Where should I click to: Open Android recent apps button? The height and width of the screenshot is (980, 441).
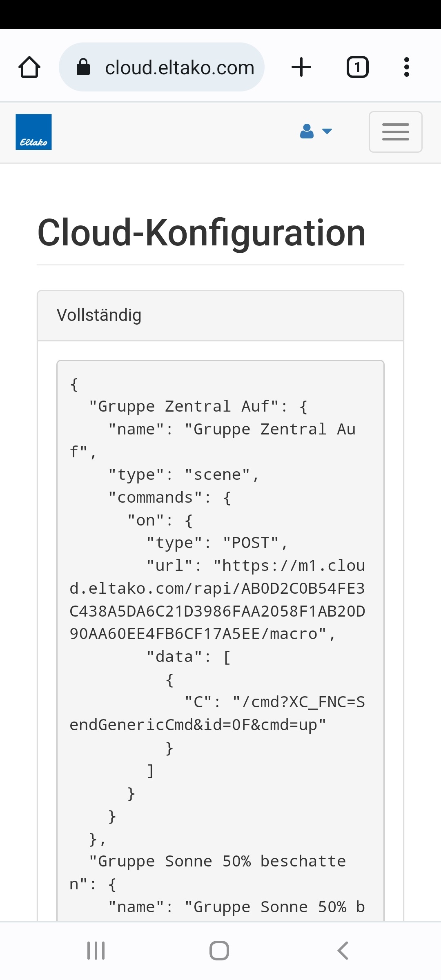click(96, 951)
